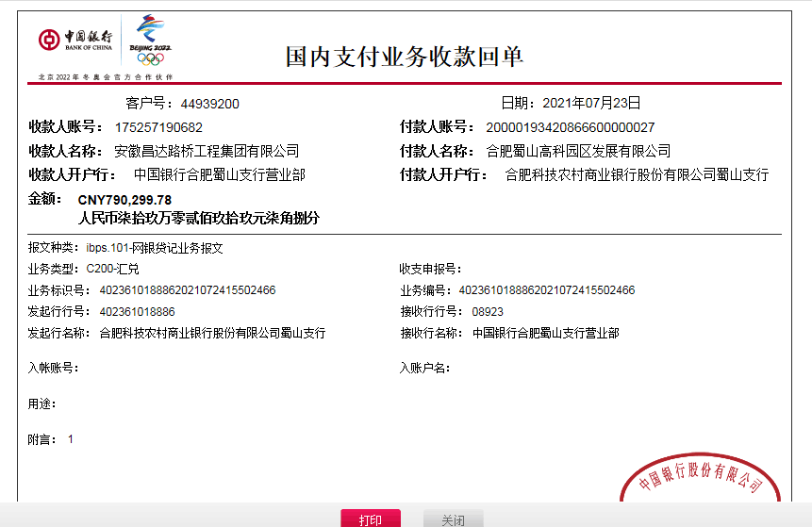This screenshot has width=812, height=527.
Task: Click the date 2021年07月23日
Action: click(x=596, y=103)
